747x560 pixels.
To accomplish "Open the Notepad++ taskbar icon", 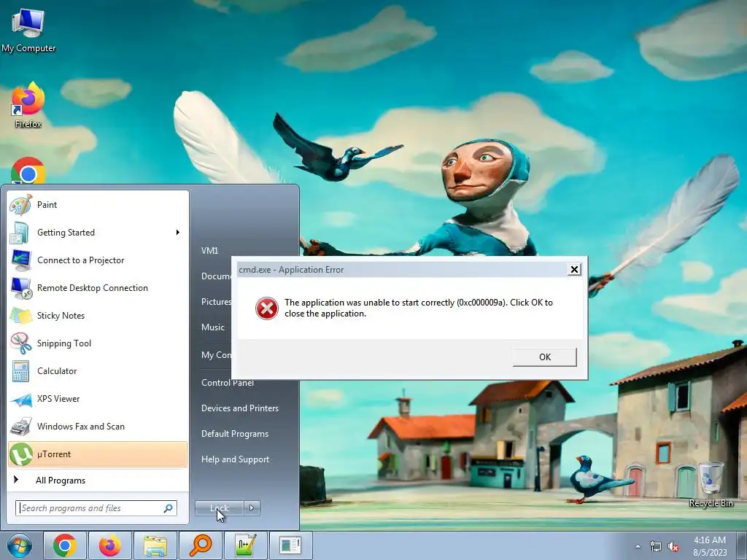I will point(246,545).
